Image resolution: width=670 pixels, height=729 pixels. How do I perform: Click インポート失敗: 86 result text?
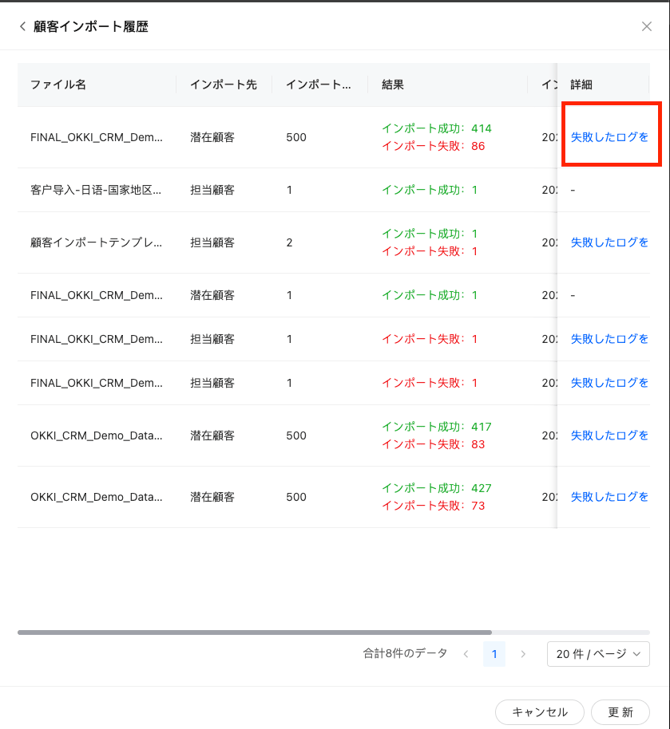(433, 146)
